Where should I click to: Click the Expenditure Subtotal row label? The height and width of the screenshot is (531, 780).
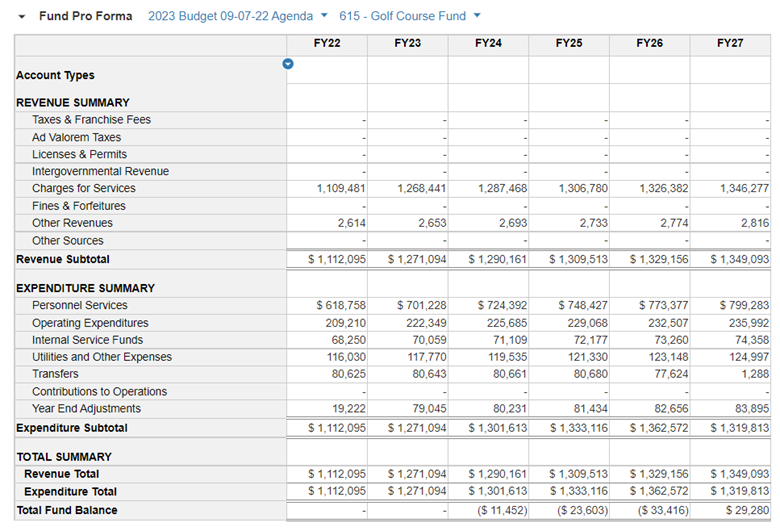[x=71, y=427]
